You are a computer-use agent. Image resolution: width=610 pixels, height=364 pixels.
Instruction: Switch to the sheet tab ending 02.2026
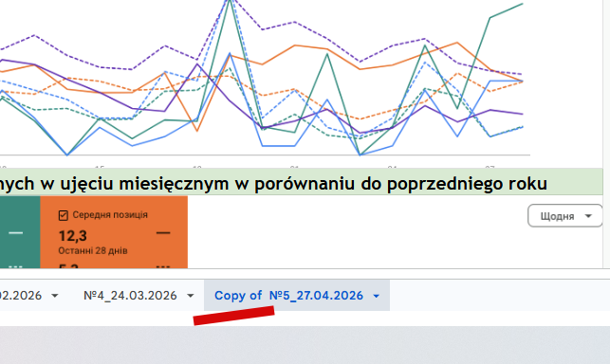tap(21, 296)
